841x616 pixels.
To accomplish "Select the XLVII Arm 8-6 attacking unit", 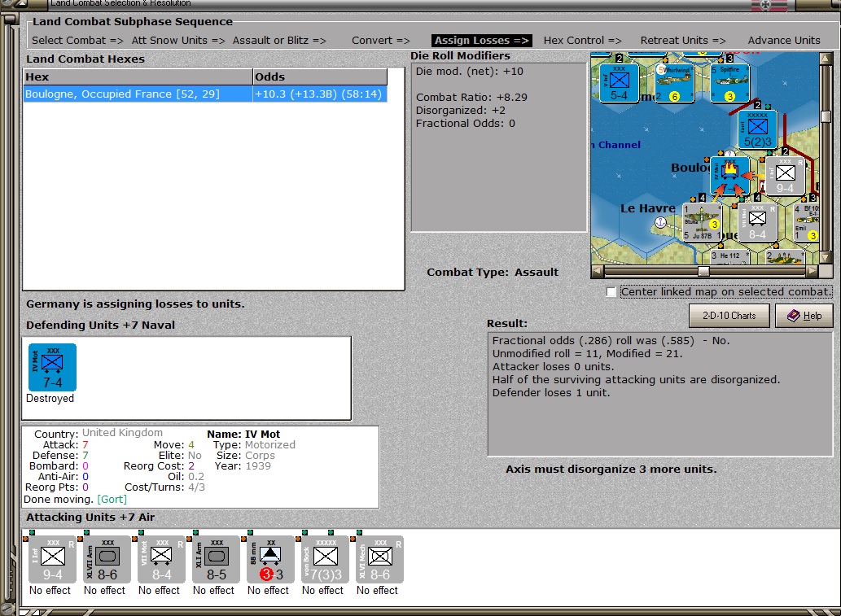I will click(107, 559).
